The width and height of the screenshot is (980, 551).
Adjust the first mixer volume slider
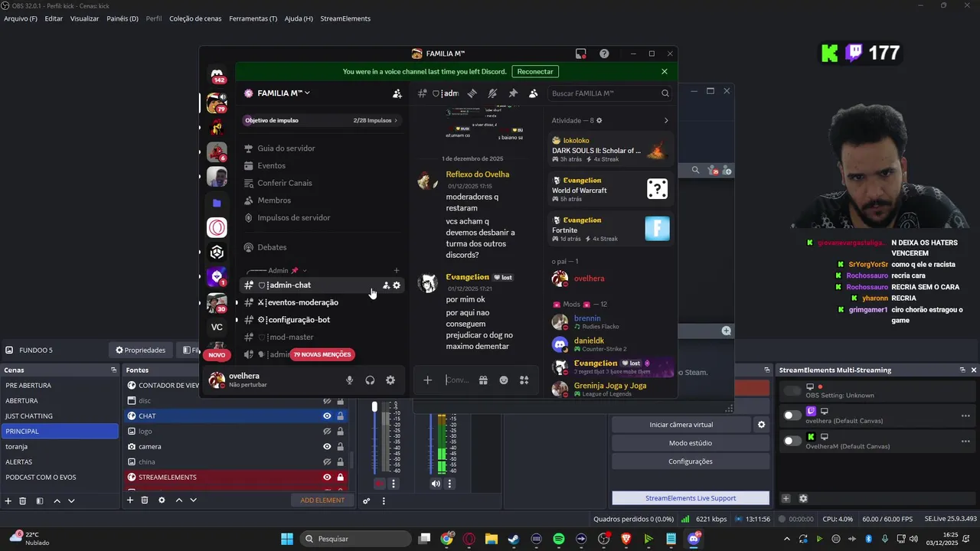(374, 406)
